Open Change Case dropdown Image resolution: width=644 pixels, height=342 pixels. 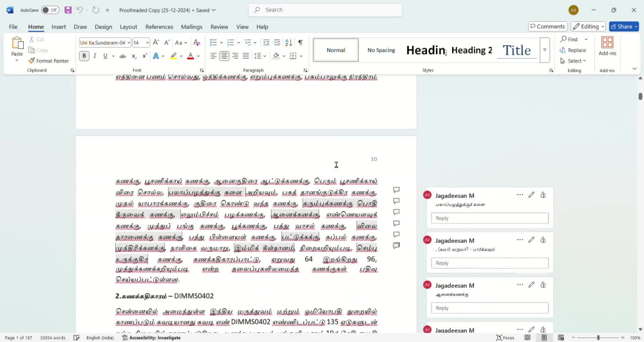click(181, 43)
